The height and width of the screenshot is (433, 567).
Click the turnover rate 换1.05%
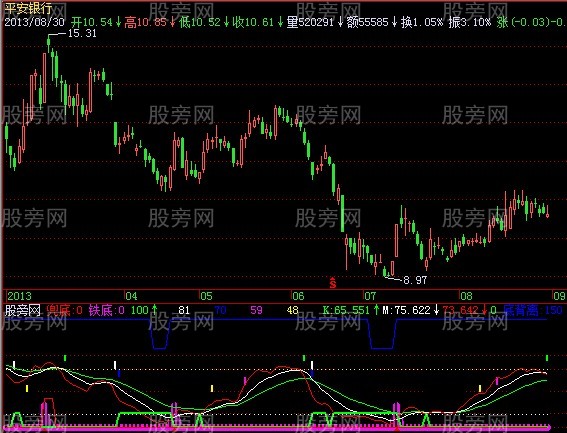[x=422, y=22]
